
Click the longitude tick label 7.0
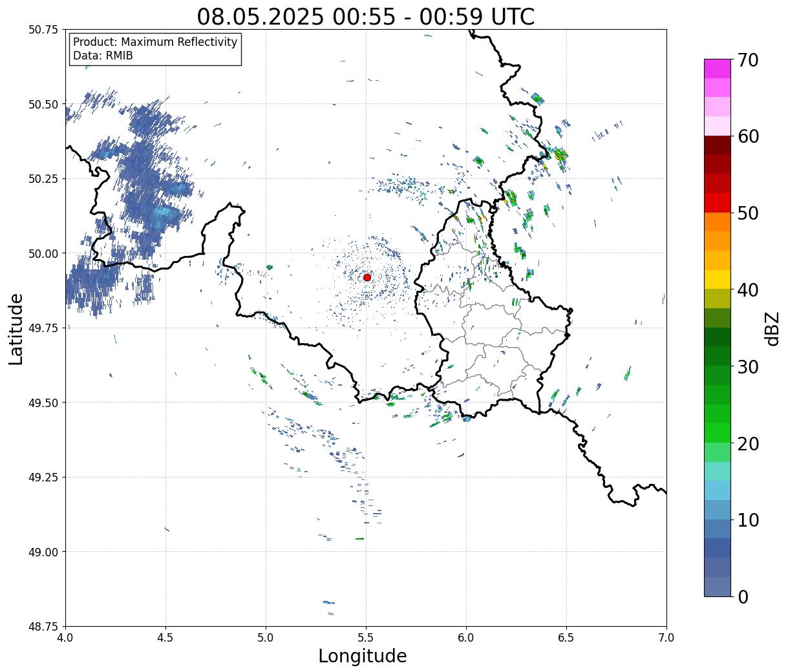(666, 638)
